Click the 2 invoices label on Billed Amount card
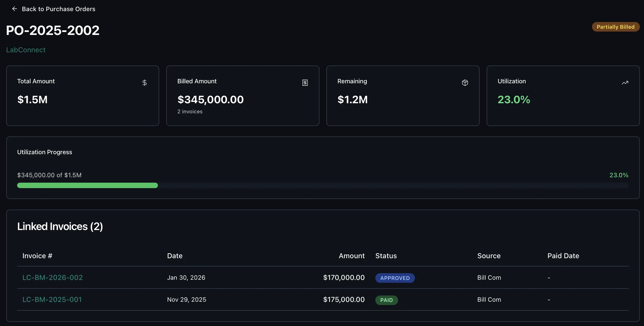The width and height of the screenshot is (644, 326). click(190, 112)
